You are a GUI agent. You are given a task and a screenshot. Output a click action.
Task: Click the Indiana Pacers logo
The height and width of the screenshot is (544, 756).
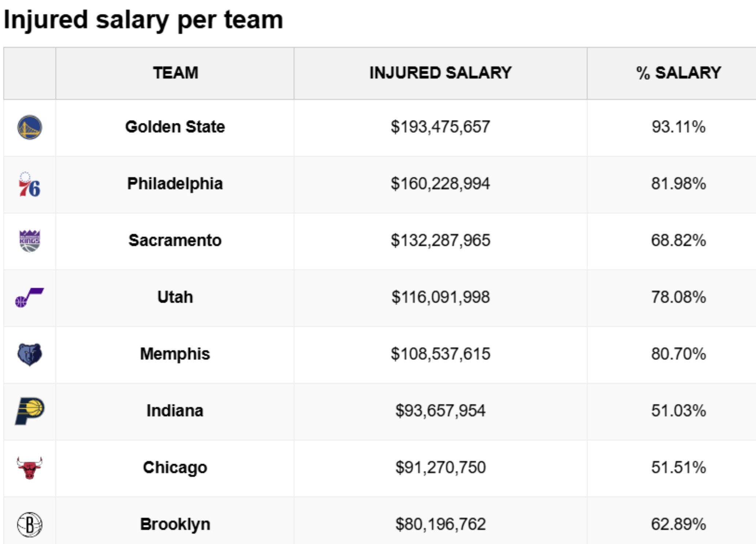(x=30, y=411)
